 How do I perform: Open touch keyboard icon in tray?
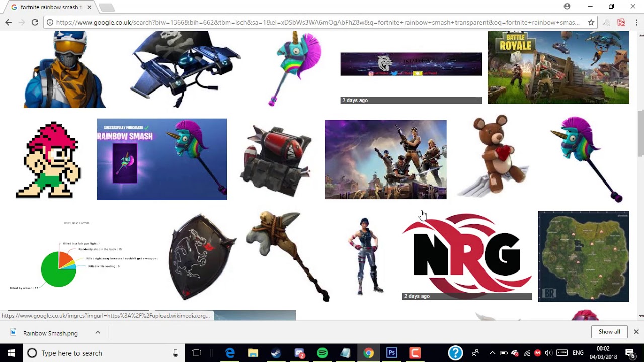click(562, 353)
